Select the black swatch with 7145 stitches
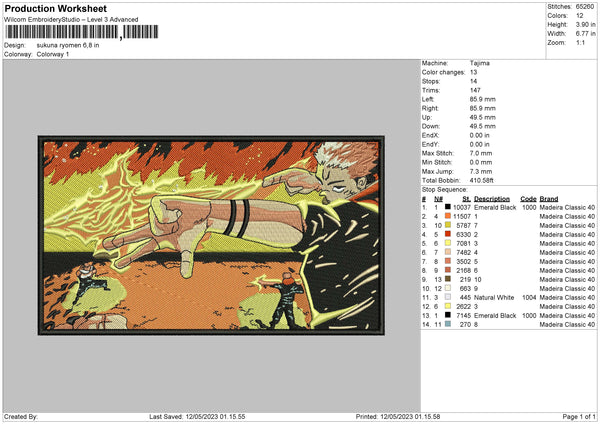This screenshot has width=600, height=424. 447,315
